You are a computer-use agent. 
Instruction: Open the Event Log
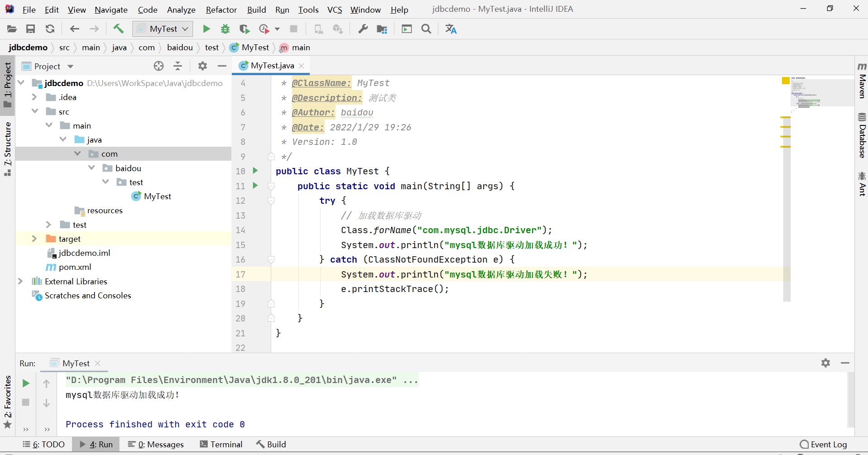[x=823, y=444]
